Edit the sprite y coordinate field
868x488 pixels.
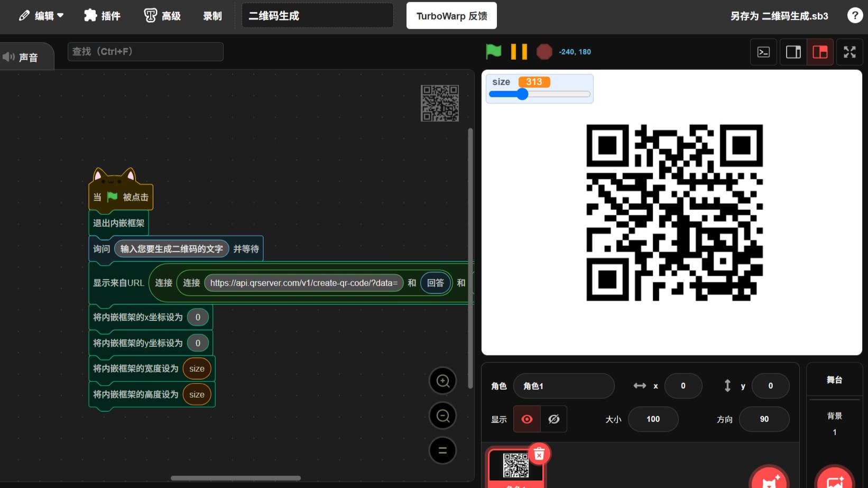pos(770,386)
